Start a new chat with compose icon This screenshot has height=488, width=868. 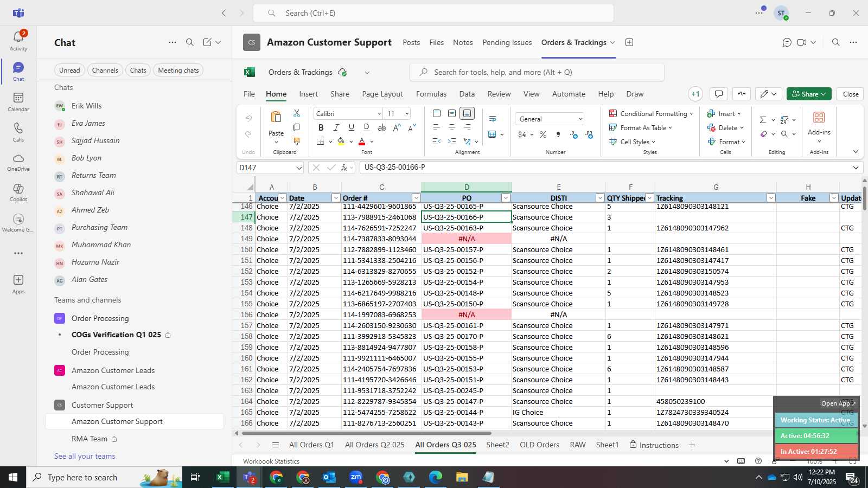(207, 42)
